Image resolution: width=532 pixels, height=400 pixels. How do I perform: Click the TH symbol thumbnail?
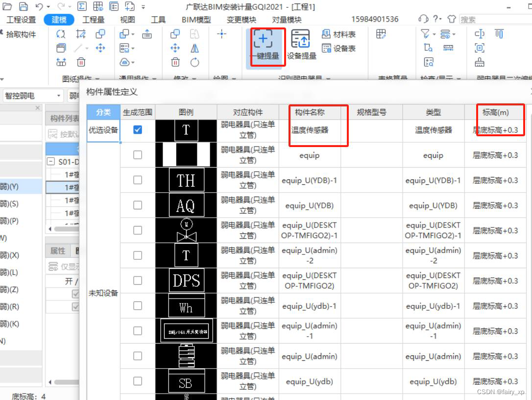(x=186, y=180)
